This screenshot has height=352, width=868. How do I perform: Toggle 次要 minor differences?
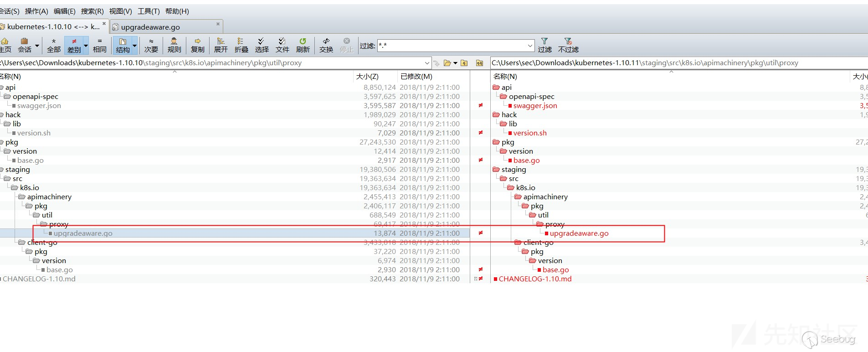pyautogui.click(x=151, y=45)
